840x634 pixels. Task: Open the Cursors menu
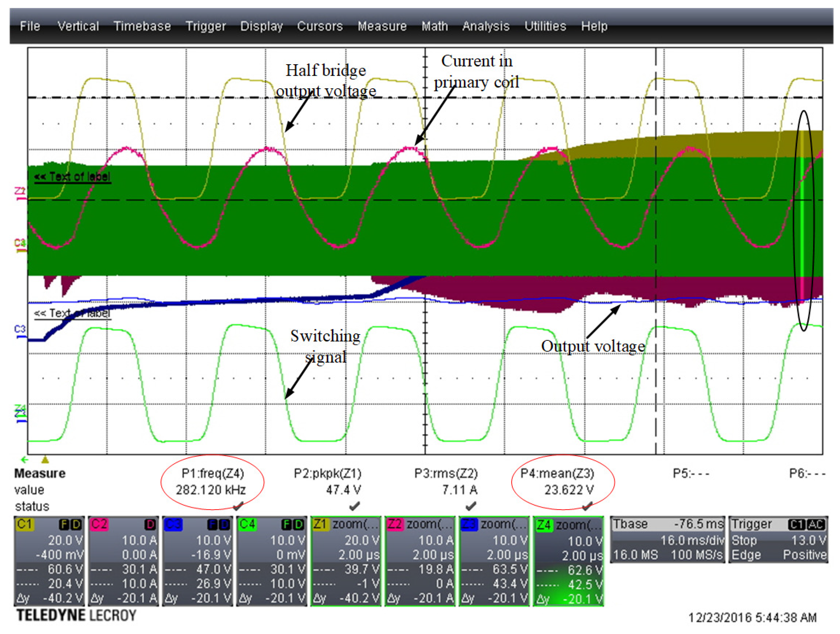tap(320, 26)
